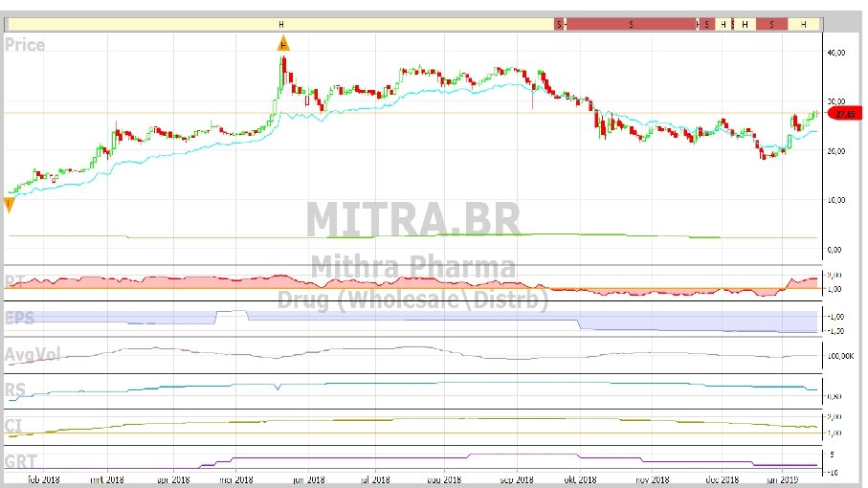Screen dimensions: 868x488
Task: Click the mrt 2018 date label
Action: (x=107, y=479)
